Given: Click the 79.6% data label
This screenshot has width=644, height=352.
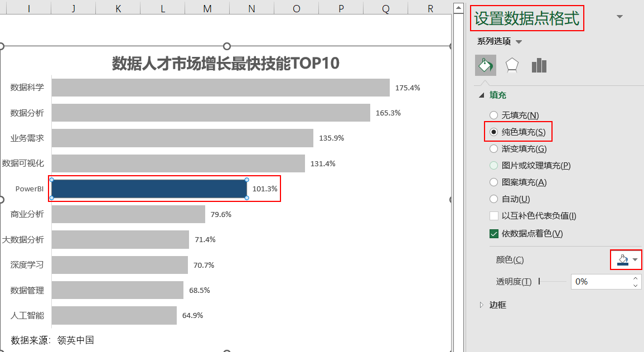Looking at the screenshot, I should [221, 214].
